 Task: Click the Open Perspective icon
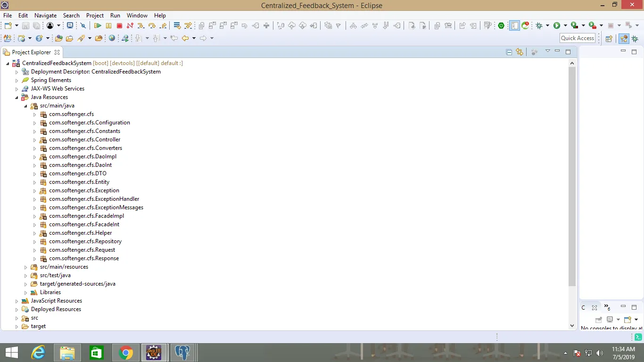[x=609, y=39]
